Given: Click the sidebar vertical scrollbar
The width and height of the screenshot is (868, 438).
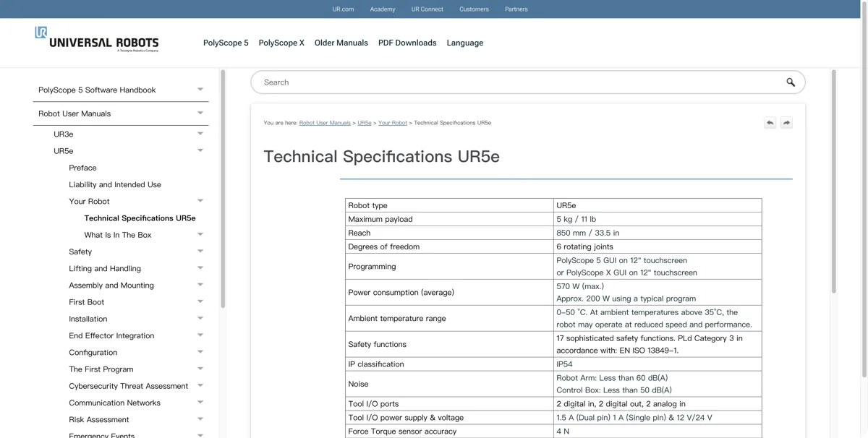Looking at the screenshot, I should 223,189.
